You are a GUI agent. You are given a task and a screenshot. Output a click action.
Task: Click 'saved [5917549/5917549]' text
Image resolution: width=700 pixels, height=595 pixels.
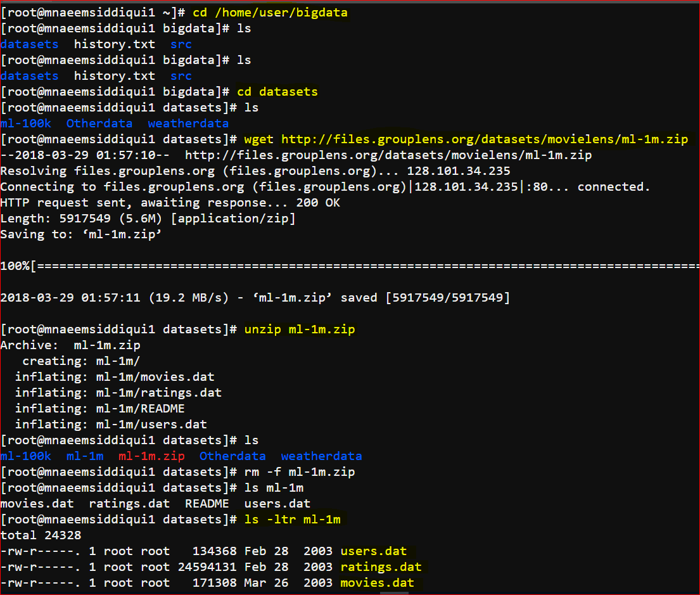(x=425, y=298)
